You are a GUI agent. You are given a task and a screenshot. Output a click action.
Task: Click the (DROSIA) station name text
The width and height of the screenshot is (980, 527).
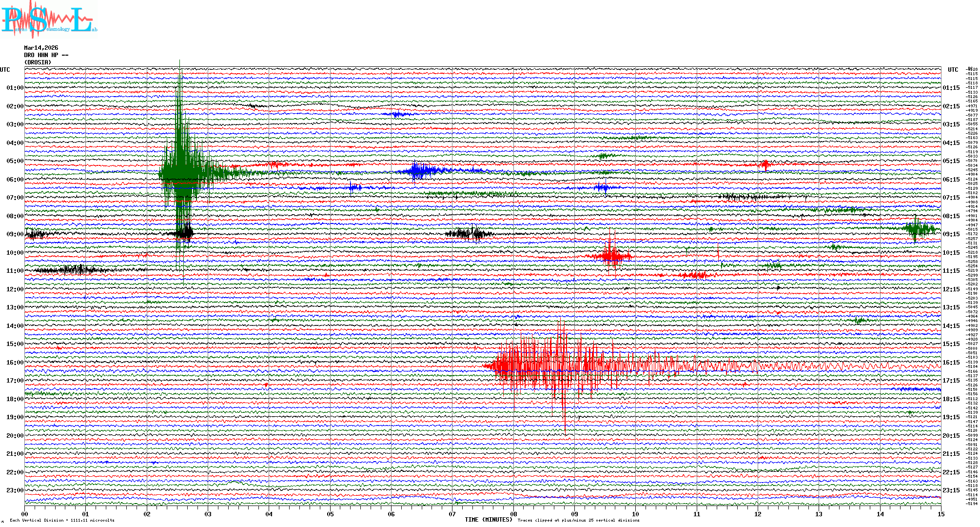tap(38, 62)
